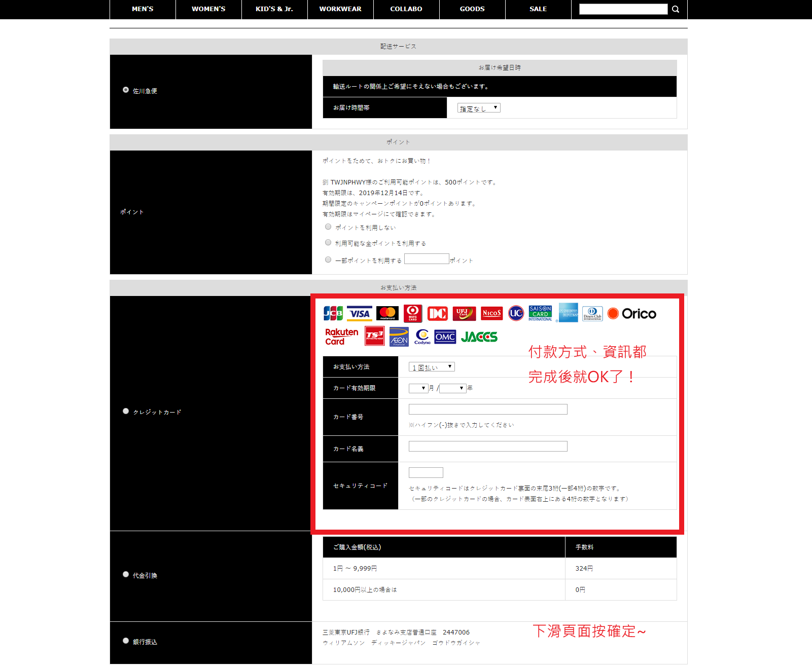Screen dimensions: 812x669
Task: Select the クレジットカード payment radio button
Action: tap(126, 412)
